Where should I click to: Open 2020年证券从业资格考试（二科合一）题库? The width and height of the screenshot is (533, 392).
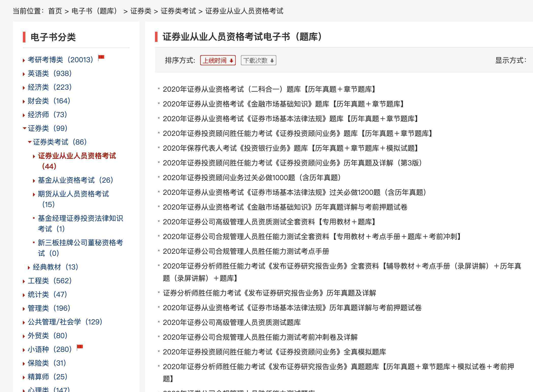pyautogui.click(x=270, y=89)
